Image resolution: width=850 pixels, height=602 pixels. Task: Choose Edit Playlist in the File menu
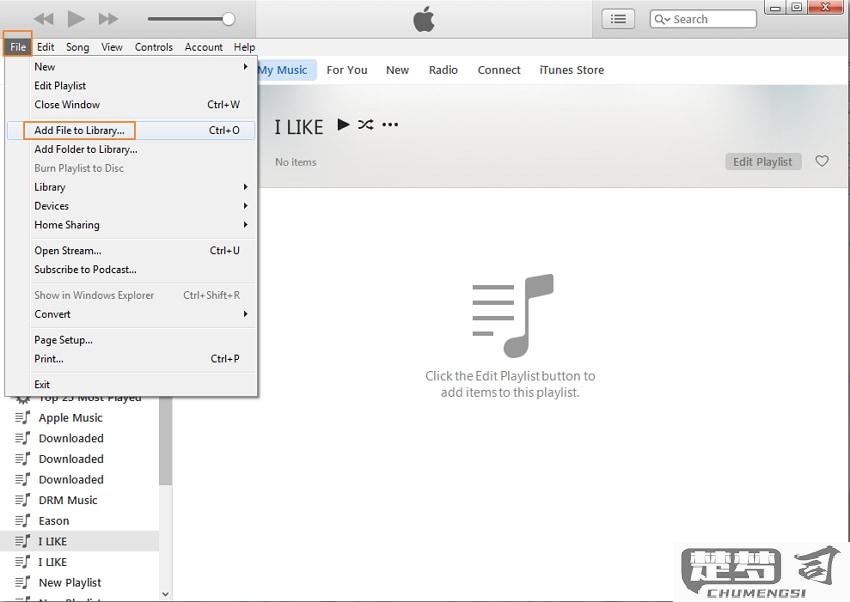pyautogui.click(x=131, y=86)
